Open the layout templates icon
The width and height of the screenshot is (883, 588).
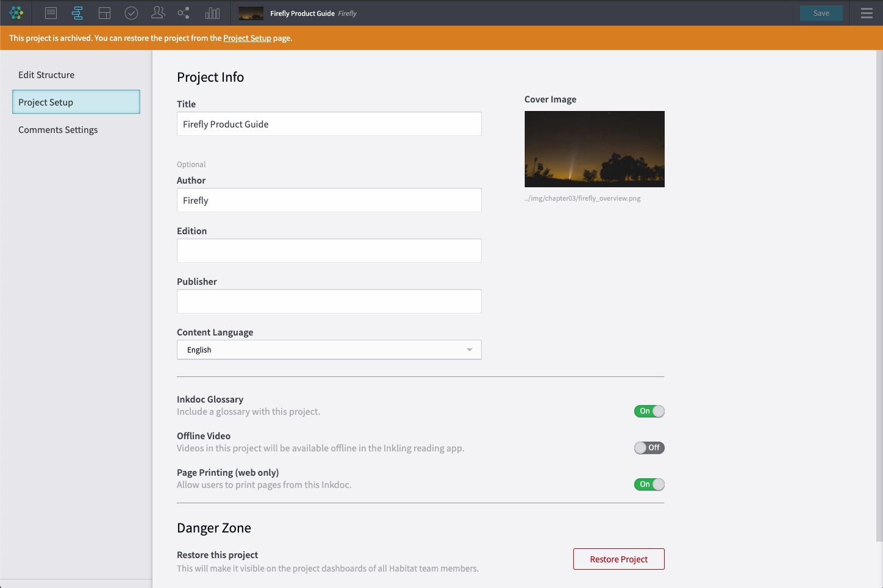click(x=104, y=13)
